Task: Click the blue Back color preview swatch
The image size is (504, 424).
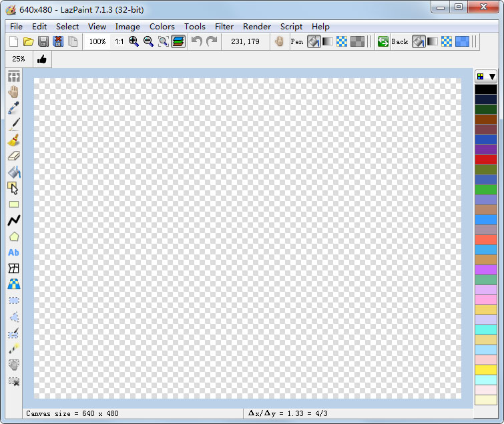Action: 462,41
